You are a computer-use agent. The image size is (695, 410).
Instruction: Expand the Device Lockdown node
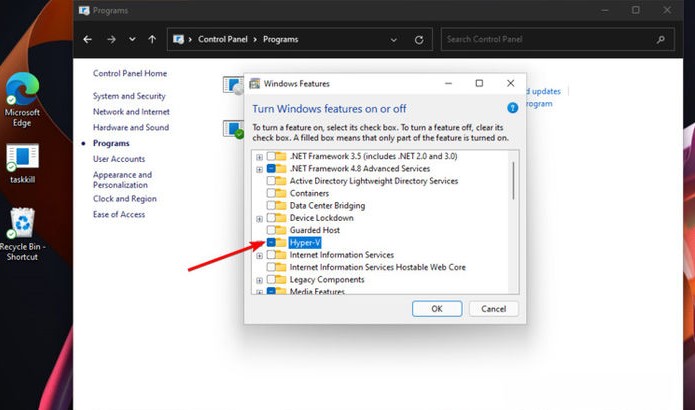coord(259,219)
